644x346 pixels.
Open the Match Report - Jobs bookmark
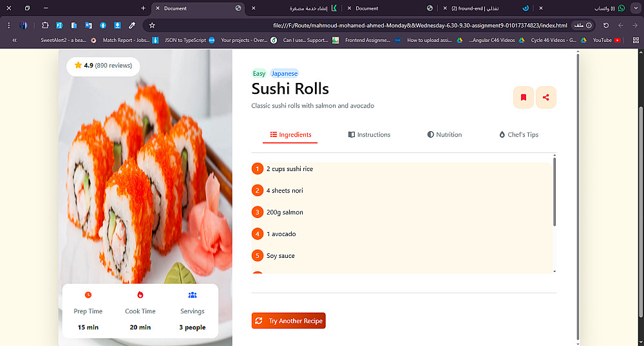(131, 40)
